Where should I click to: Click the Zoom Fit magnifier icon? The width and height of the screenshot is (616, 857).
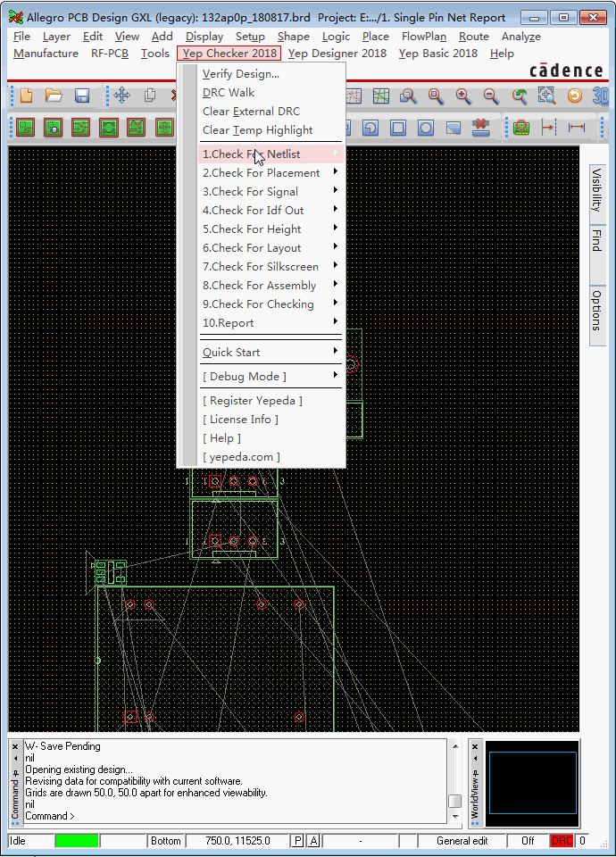[x=437, y=96]
